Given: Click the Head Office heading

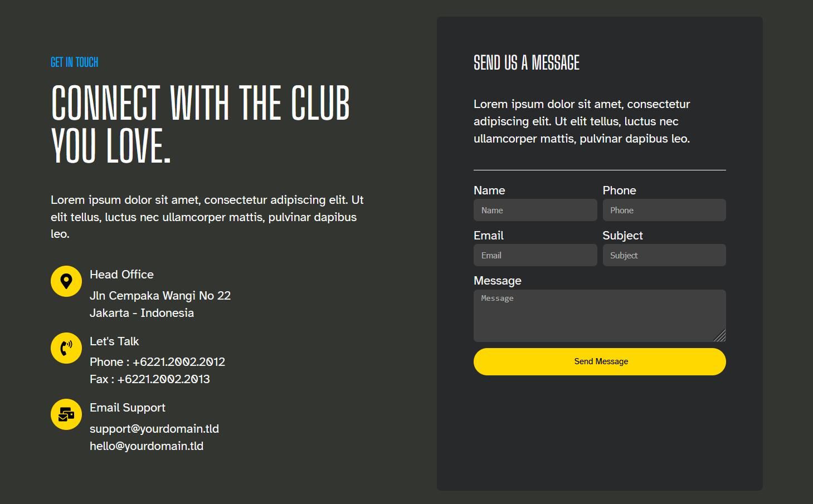Looking at the screenshot, I should pyautogui.click(x=121, y=275).
